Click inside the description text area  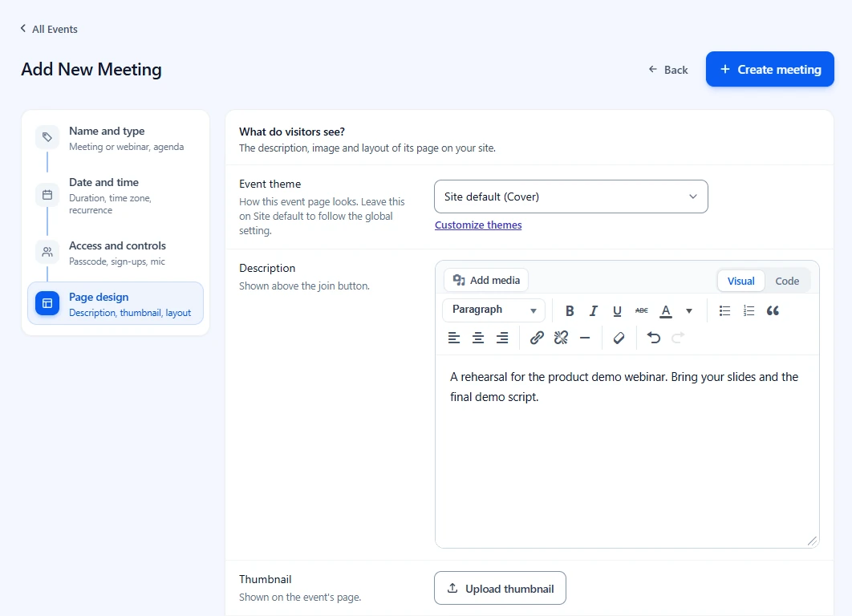coord(627,452)
